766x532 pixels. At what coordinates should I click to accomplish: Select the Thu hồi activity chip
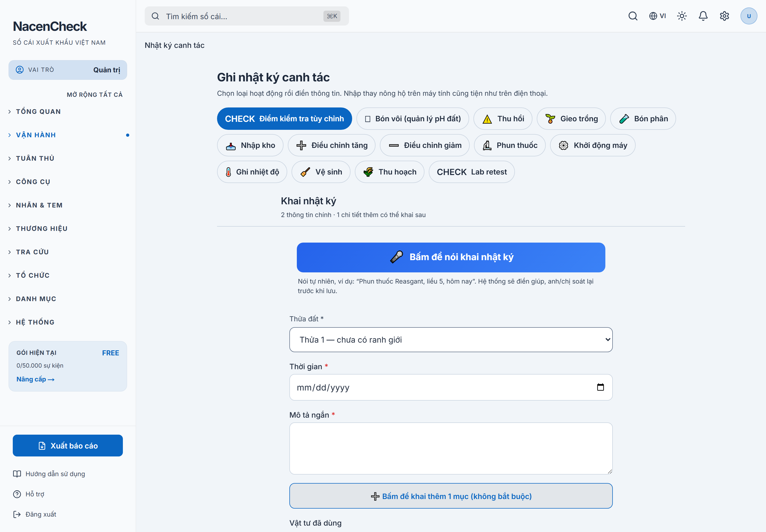click(503, 119)
